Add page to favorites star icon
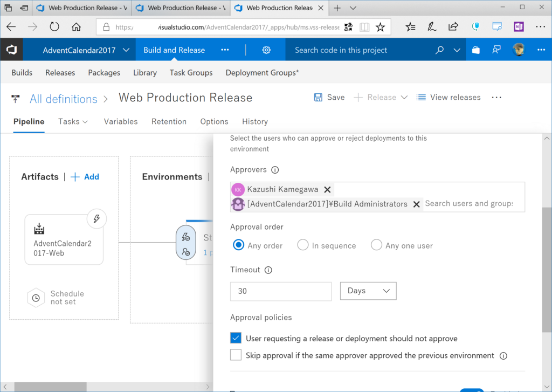This screenshot has height=392, width=552. [x=380, y=27]
